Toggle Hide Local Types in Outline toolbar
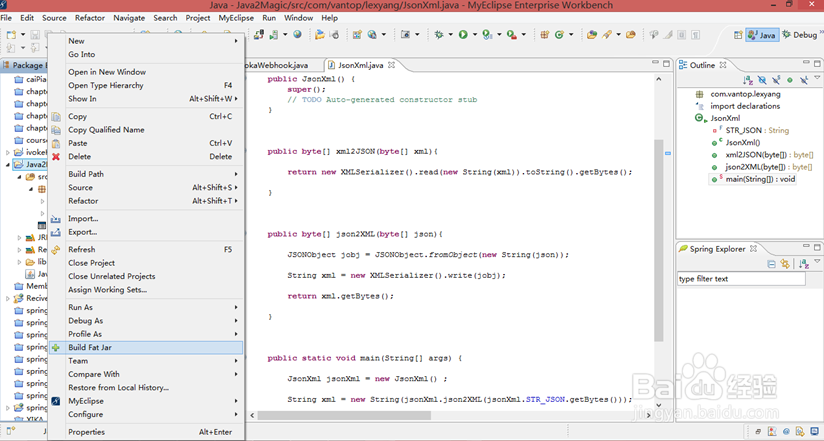 [x=804, y=80]
